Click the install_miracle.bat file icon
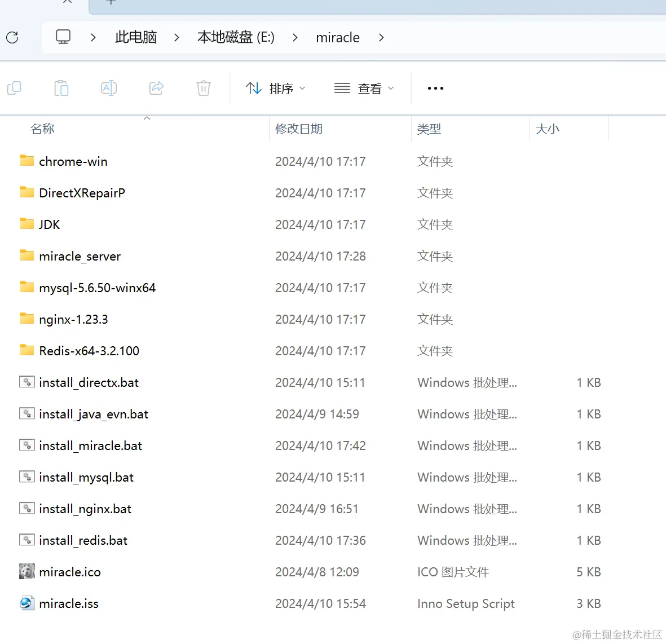This screenshot has width=666, height=644. click(x=27, y=445)
